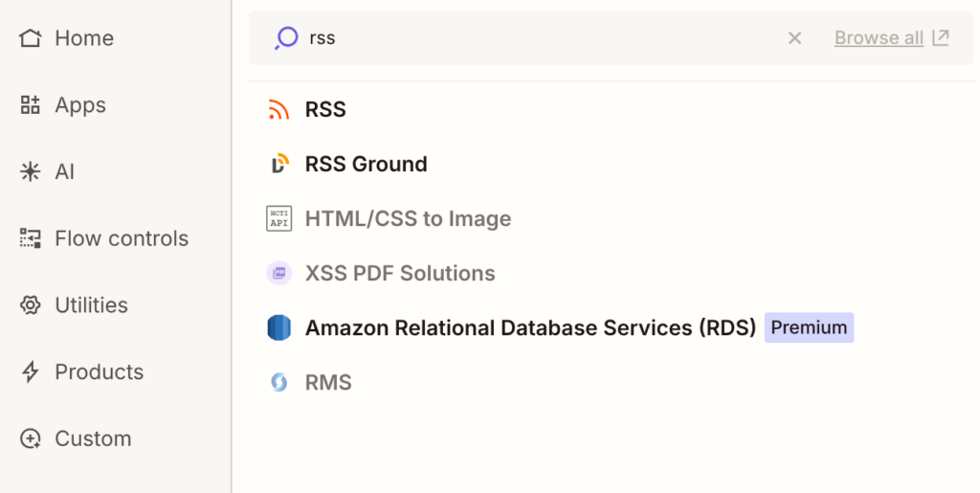The width and height of the screenshot is (980, 493).
Task: Click the HTML/CSS to Image API icon
Action: [x=278, y=218]
